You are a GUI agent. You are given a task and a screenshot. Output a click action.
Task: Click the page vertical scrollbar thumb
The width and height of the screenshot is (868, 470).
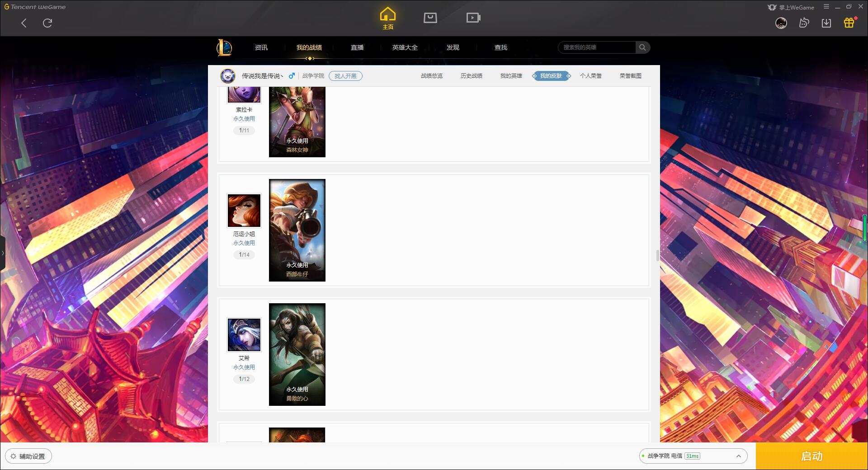658,255
